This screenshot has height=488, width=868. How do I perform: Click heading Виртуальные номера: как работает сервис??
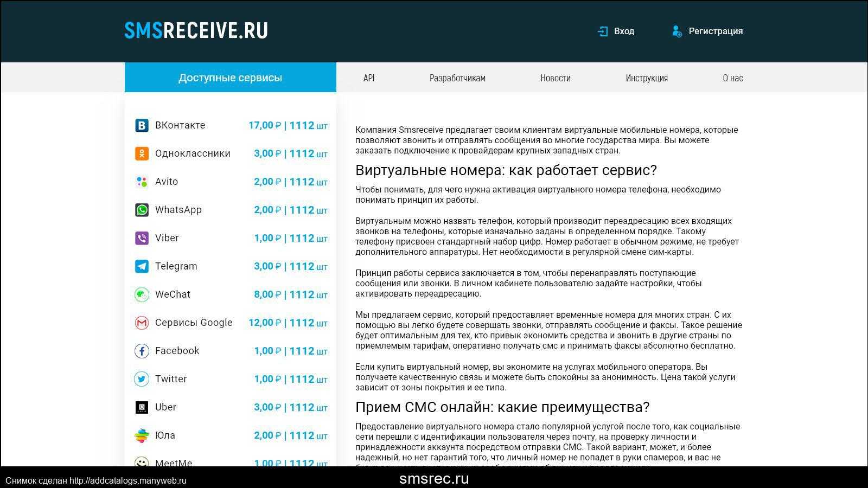506,170
